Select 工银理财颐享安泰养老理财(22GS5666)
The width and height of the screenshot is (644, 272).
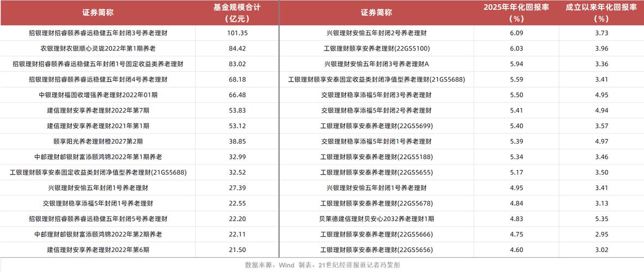point(376,234)
